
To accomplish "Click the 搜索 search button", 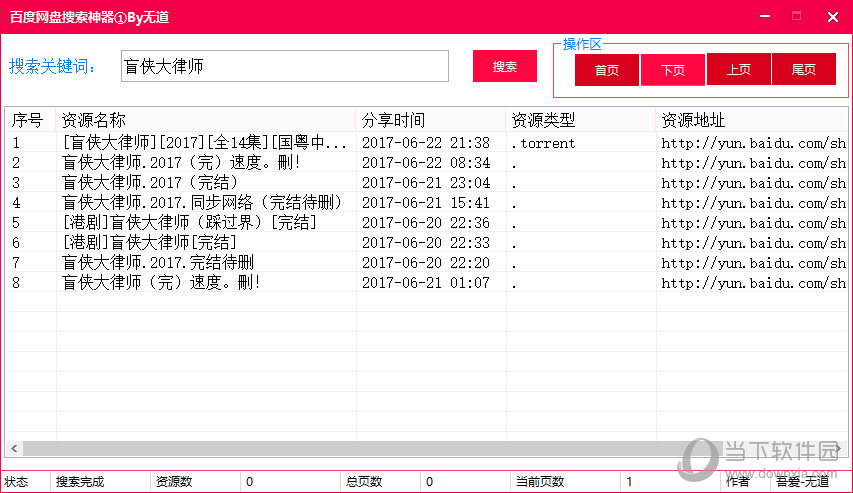I will click(504, 66).
